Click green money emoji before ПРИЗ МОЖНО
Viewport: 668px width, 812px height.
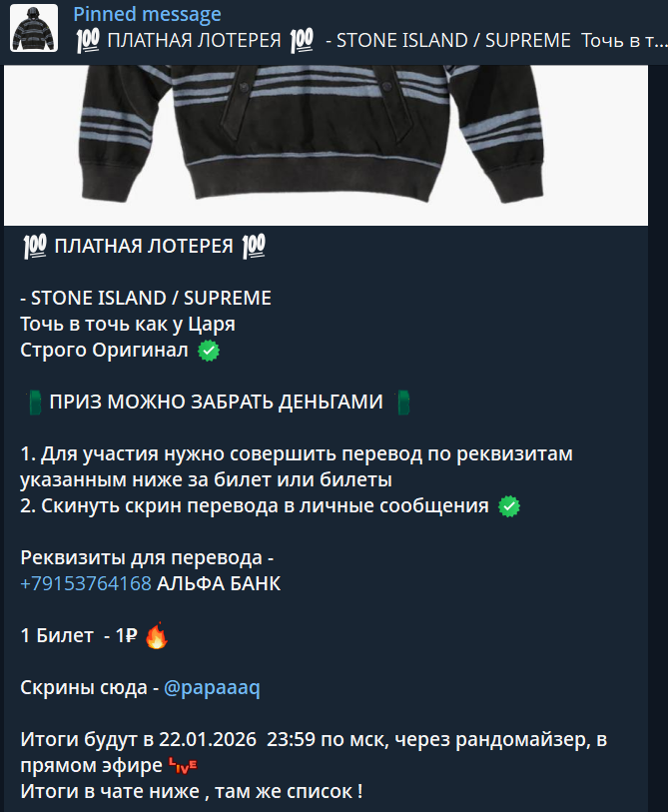click(34, 403)
